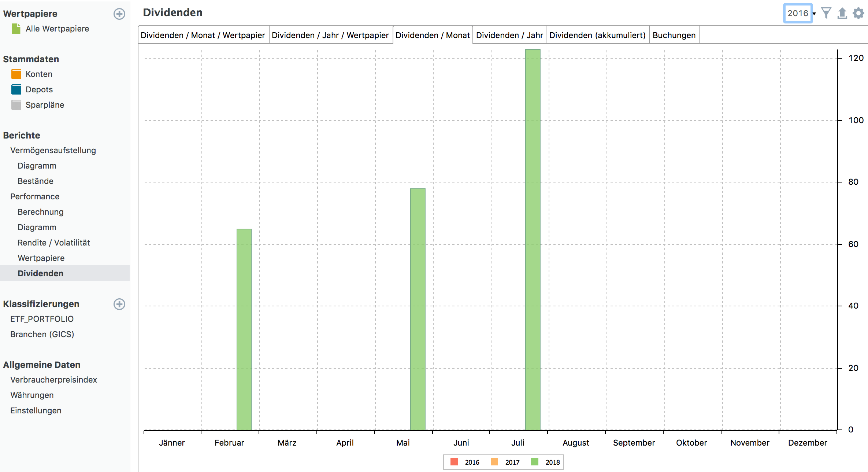Open the Dividenden (akkumuliert) tab

(x=598, y=35)
